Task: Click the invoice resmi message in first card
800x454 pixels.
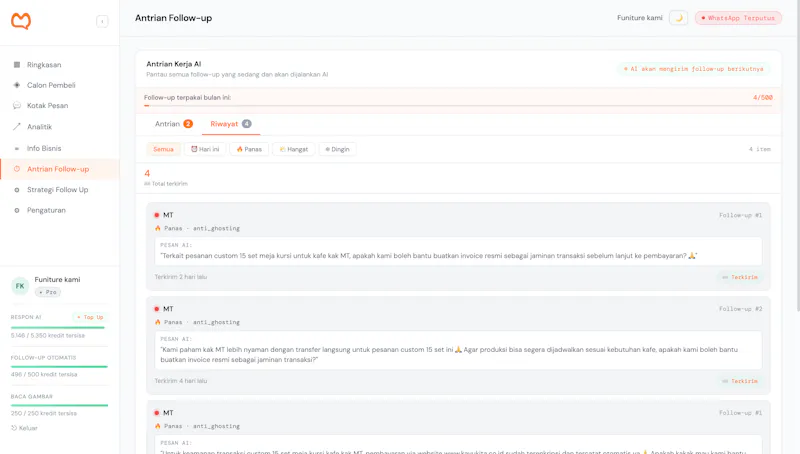Action: coord(429,256)
